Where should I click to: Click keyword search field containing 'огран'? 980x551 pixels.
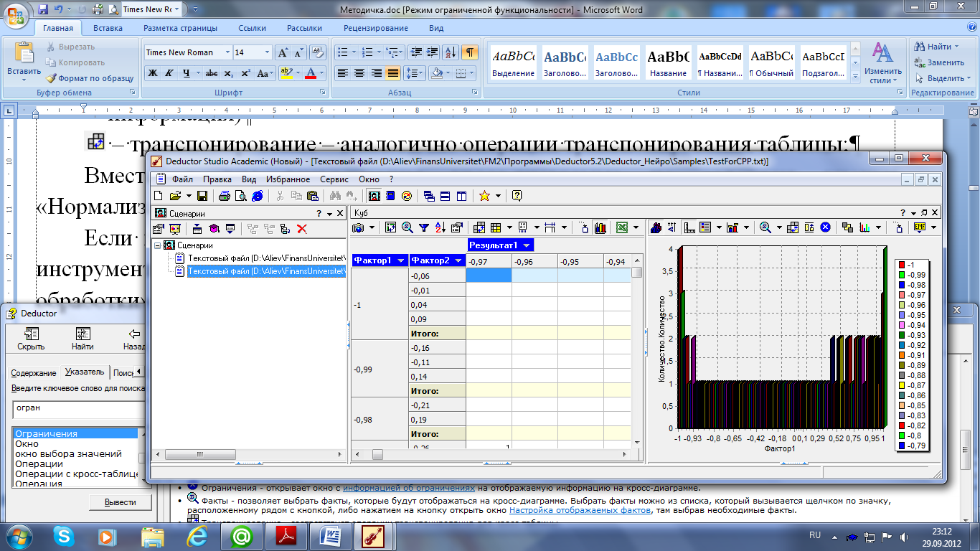pyautogui.click(x=79, y=410)
